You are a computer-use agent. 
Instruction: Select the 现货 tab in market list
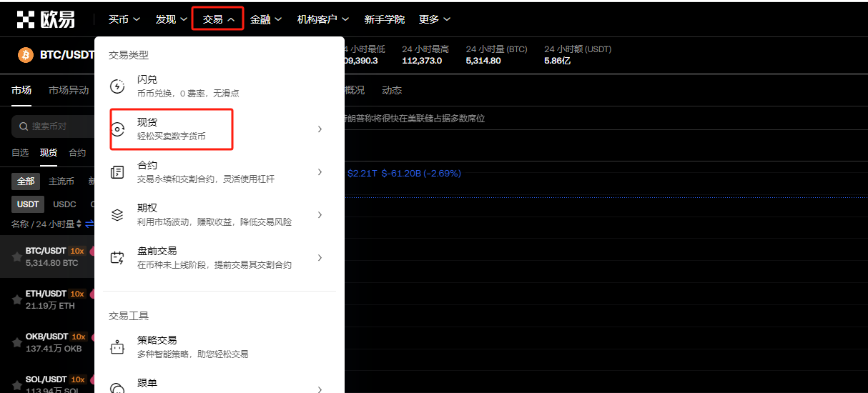[x=49, y=153]
